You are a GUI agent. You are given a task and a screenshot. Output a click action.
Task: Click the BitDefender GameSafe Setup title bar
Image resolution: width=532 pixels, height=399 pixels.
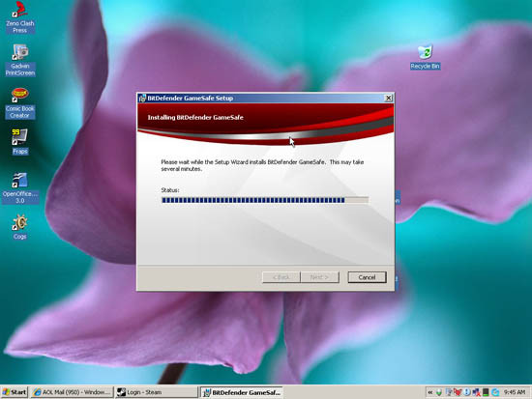coord(265,98)
